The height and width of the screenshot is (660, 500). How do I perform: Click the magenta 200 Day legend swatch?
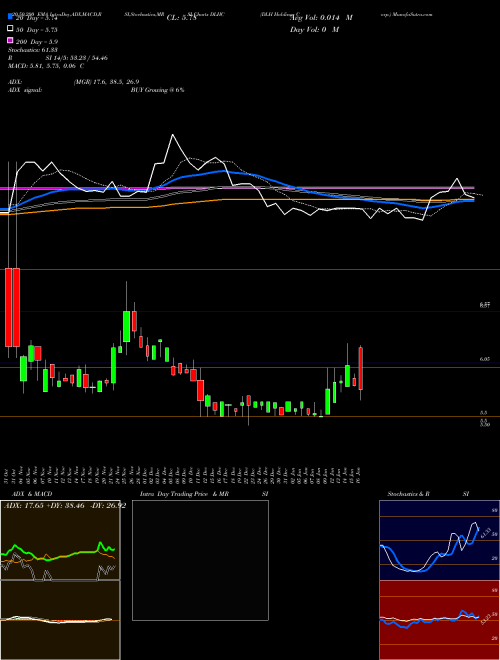coord(10,40)
